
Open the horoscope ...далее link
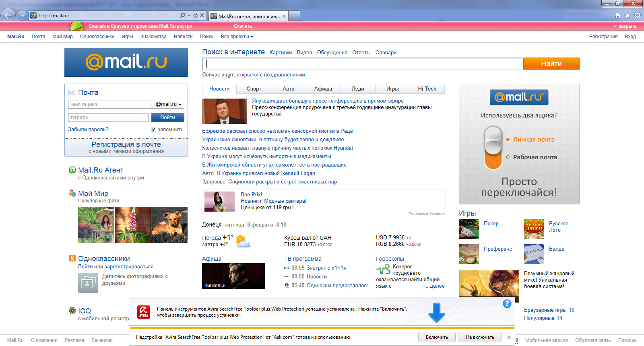435,286
